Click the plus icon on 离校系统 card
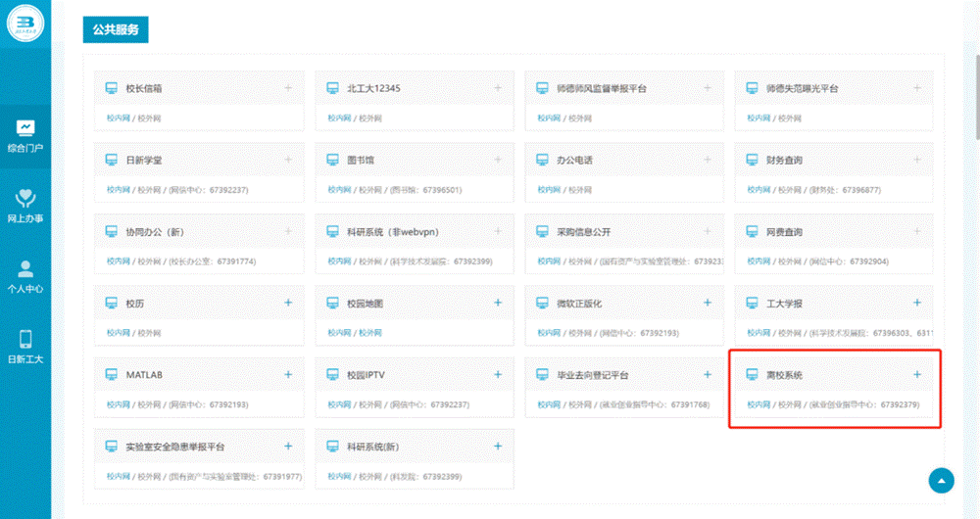Image resolution: width=980 pixels, height=519 pixels. (x=917, y=374)
